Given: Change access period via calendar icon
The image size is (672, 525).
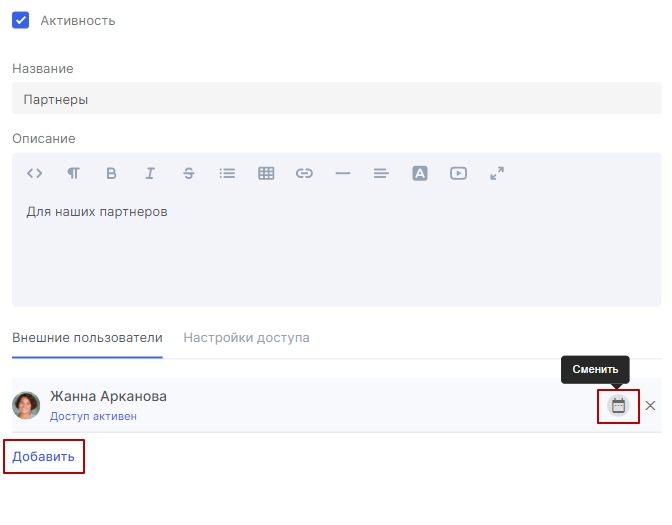Looking at the screenshot, I should pos(618,405).
